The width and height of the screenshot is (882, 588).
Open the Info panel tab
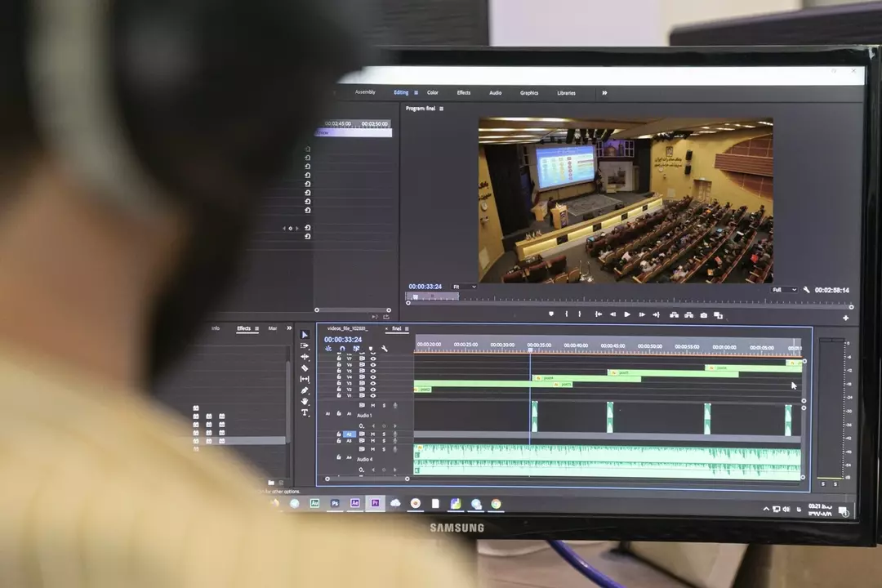pyautogui.click(x=216, y=328)
